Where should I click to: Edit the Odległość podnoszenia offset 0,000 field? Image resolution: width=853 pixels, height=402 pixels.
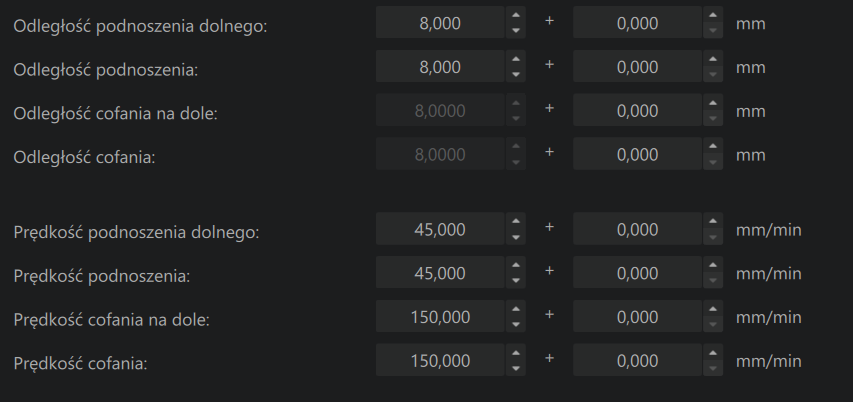click(638, 66)
